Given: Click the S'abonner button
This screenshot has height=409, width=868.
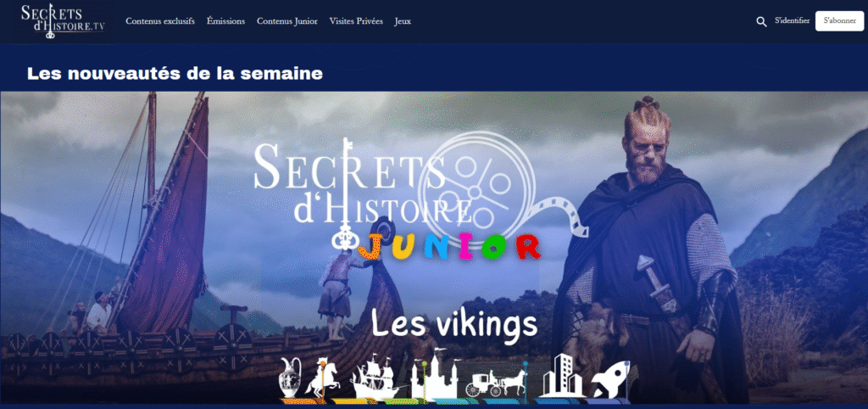Looking at the screenshot, I should 839,21.
